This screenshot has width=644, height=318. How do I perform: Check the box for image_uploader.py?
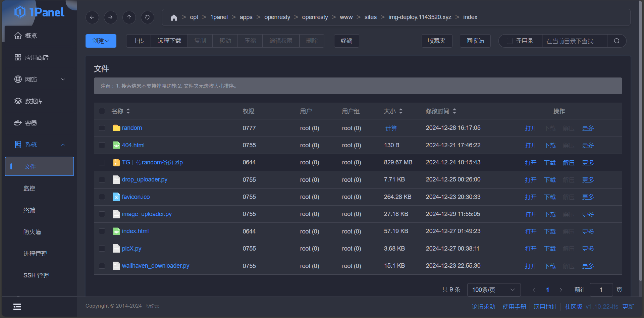click(102, 214)
